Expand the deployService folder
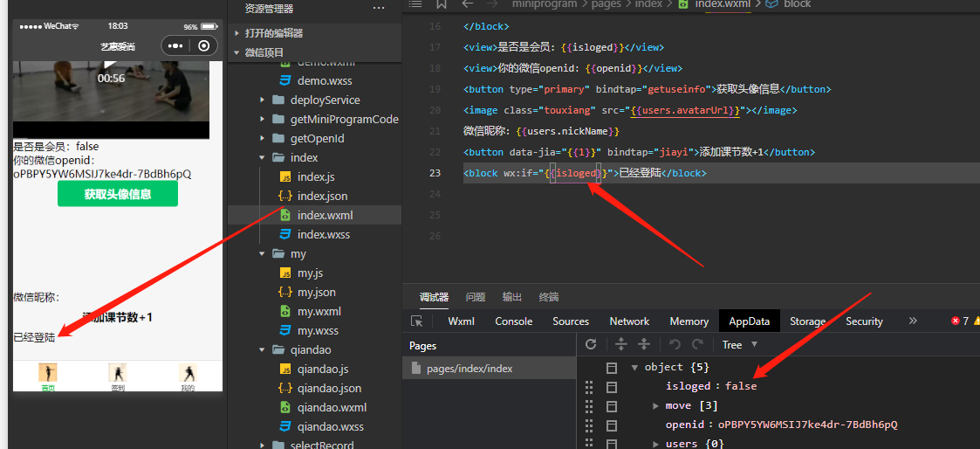 click(x=264, y=100)
